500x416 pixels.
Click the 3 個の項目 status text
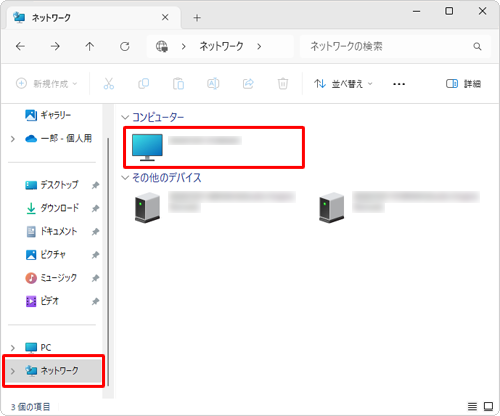(30, 407)
